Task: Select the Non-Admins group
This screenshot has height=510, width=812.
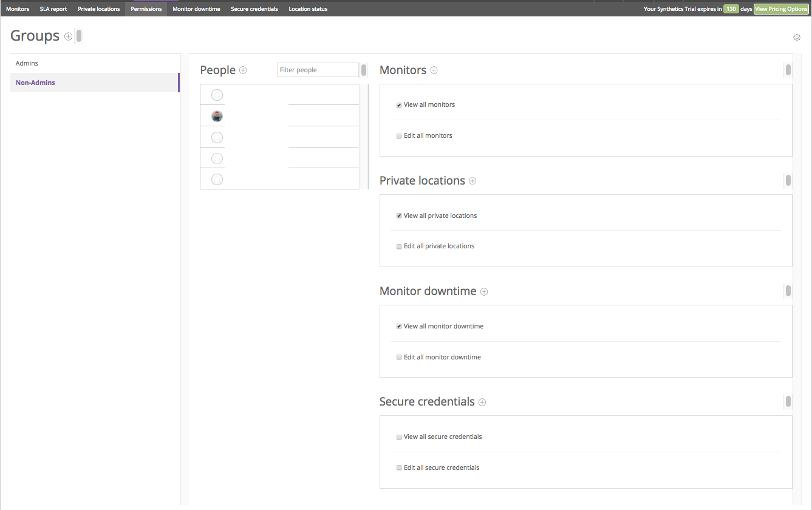Action: 95,83
